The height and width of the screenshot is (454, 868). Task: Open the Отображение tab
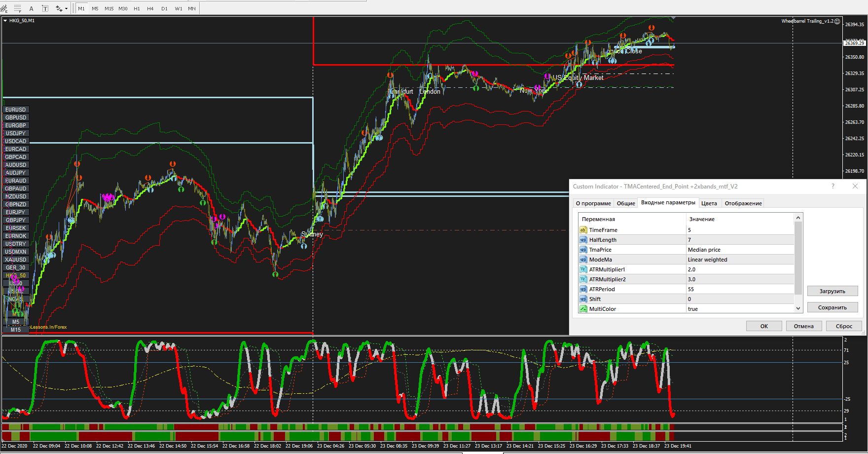743,203
